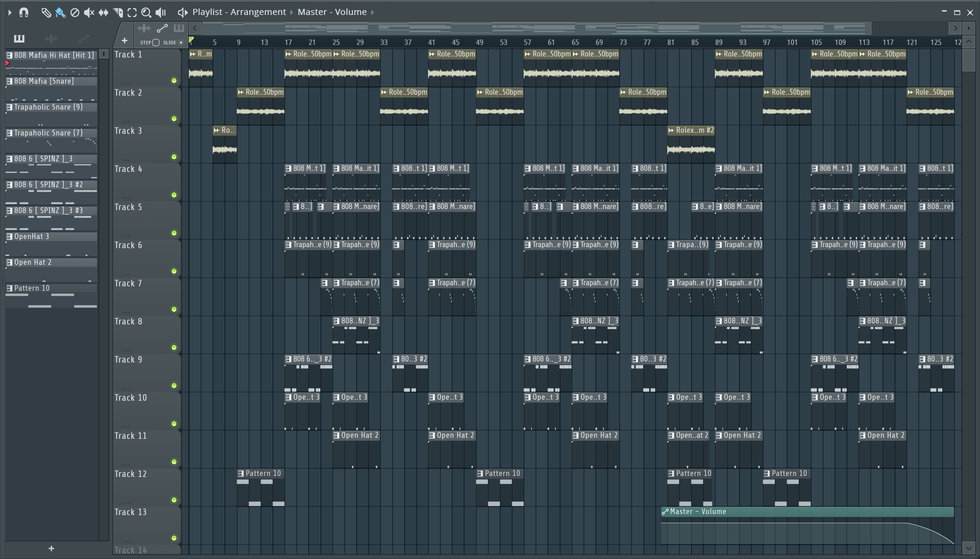The width and height of the screenshot is (980, 559).
Task: Mute Track 13 with its green LED
Action: [x=174, y=538]
